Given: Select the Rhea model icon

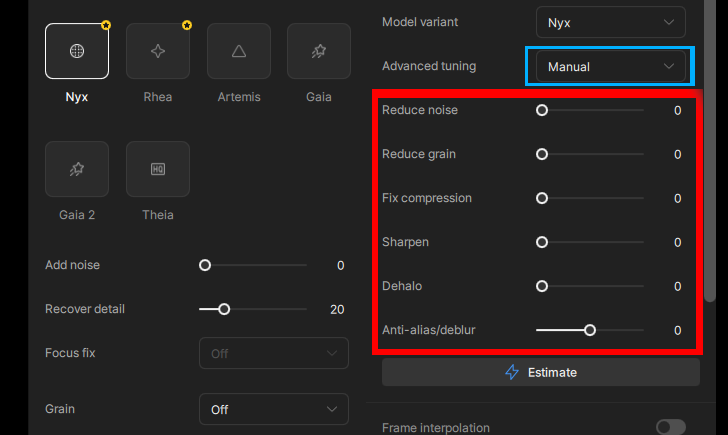Looking at the screenshot, I should (x=158, y=51).
